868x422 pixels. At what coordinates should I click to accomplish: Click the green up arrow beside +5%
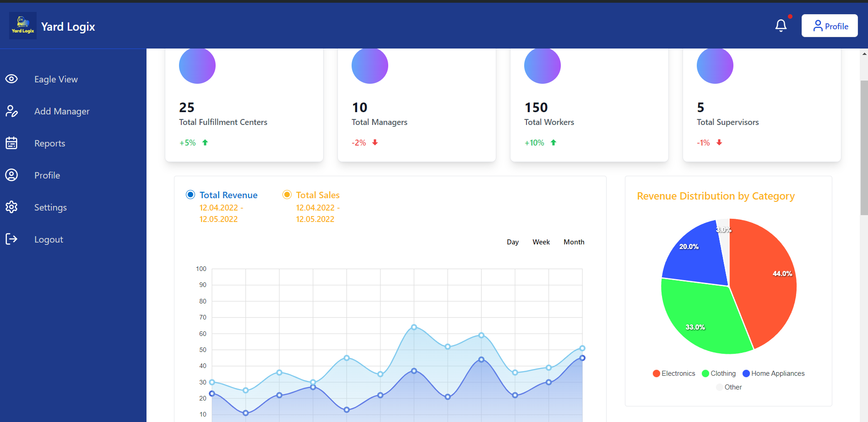(x=205, y=142)
